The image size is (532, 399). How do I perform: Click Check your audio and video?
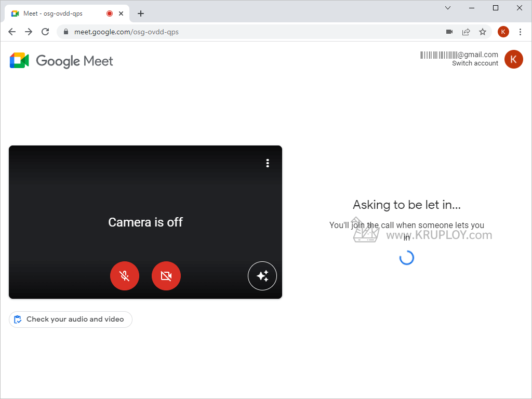click(71, 320)
